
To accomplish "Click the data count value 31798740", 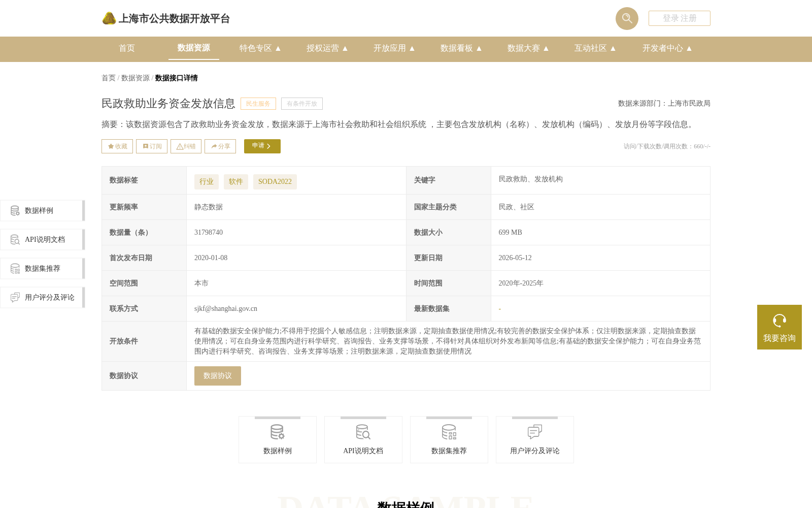I will pos(209,233).
